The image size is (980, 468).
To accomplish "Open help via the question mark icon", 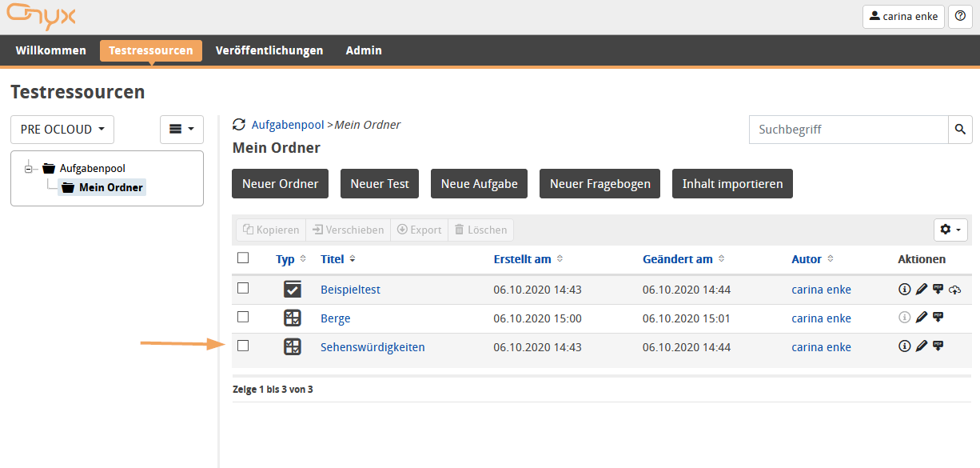I will coord(960,16).
